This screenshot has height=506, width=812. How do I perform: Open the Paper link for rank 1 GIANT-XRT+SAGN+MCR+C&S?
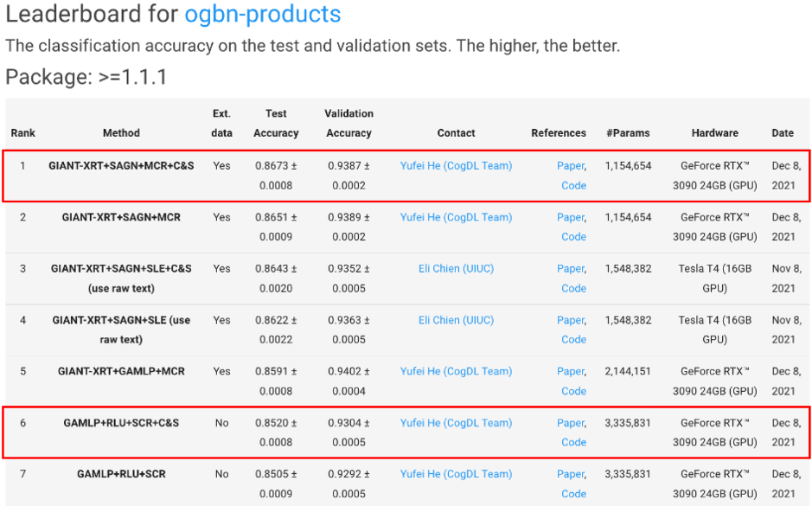pos(570,166)
